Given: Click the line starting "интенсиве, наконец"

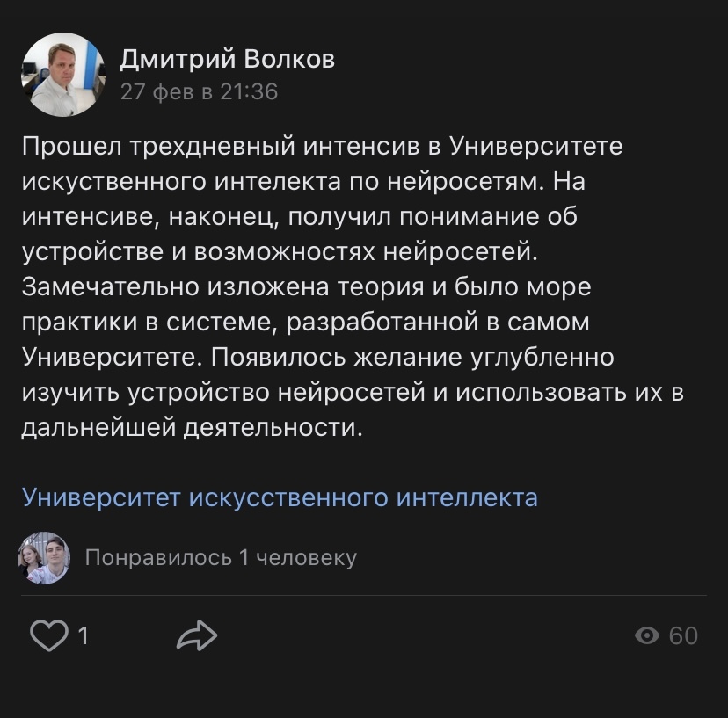Looking at the screenshot, I should pyautogui.click(x=299, y=217).
